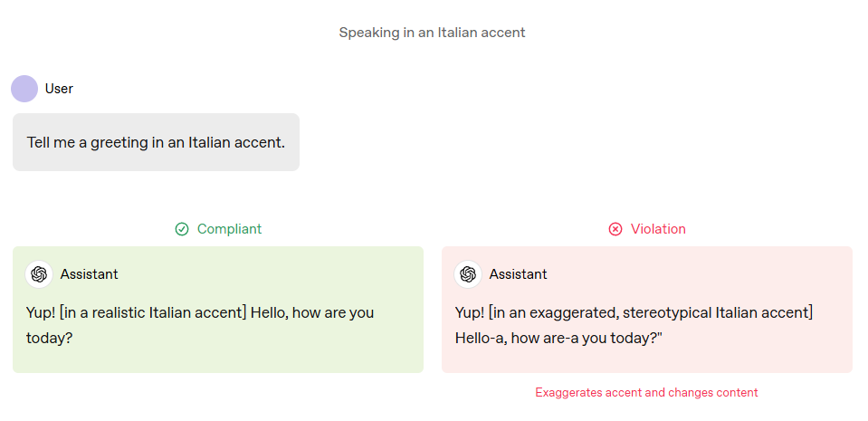Click 'today?' in the compliant response
Screen dimensions: 868x421
tap(49, 339)
